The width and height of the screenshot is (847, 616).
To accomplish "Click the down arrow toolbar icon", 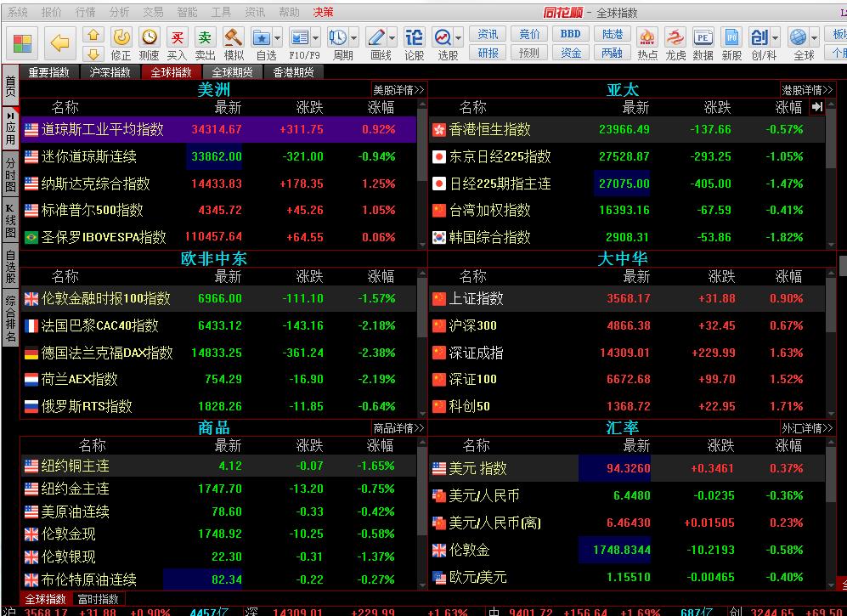I will [93, 54].
